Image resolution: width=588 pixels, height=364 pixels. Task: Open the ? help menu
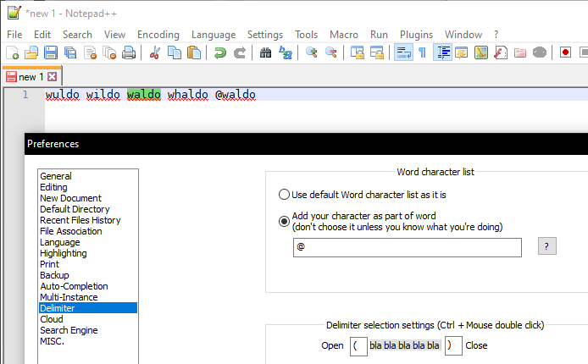(496, 35)
